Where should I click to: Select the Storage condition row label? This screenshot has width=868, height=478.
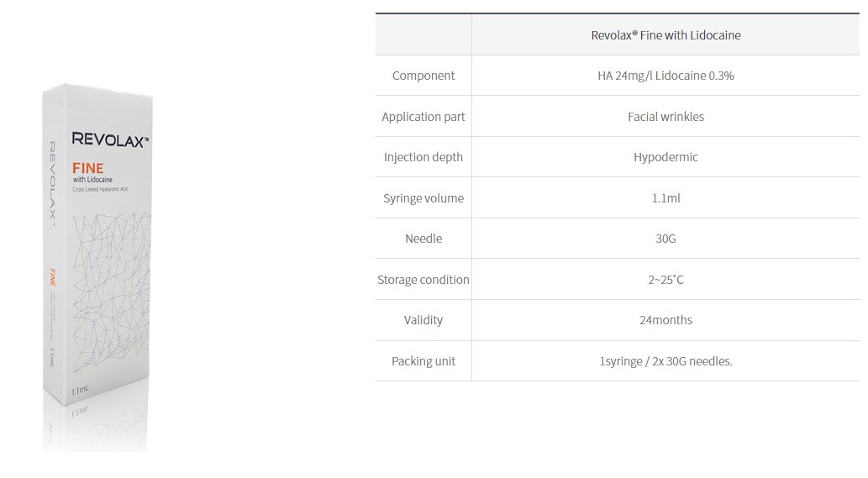point(423,280)
